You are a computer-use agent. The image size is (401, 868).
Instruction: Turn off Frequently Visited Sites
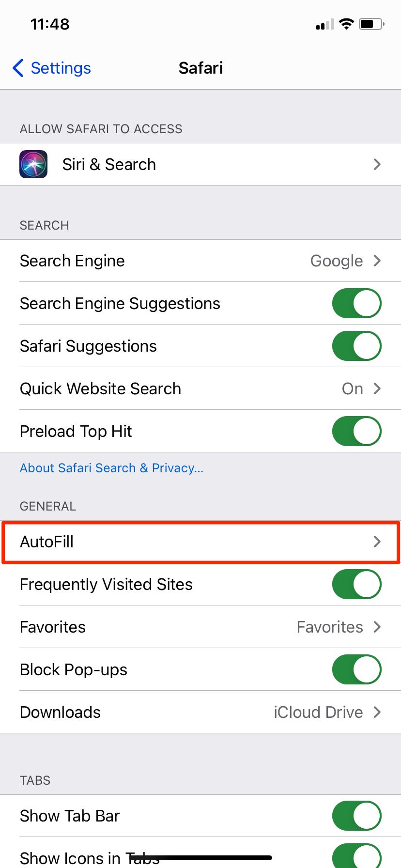pos(356,584)
